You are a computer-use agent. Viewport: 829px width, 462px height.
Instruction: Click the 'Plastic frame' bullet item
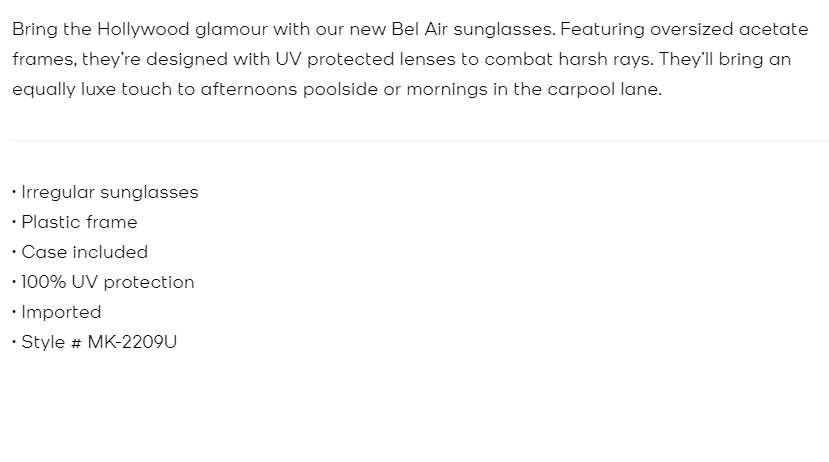pos(79,222)
